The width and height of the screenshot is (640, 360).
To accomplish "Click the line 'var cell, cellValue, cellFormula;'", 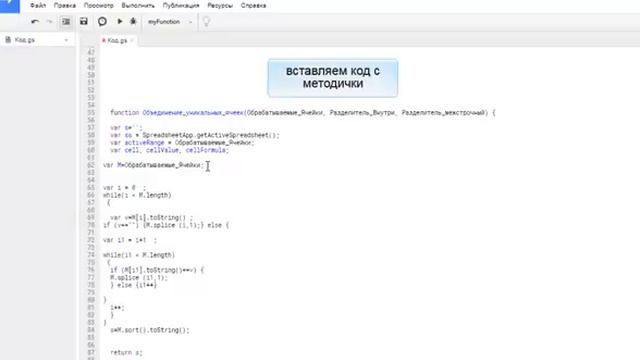I will click(169, 150).
